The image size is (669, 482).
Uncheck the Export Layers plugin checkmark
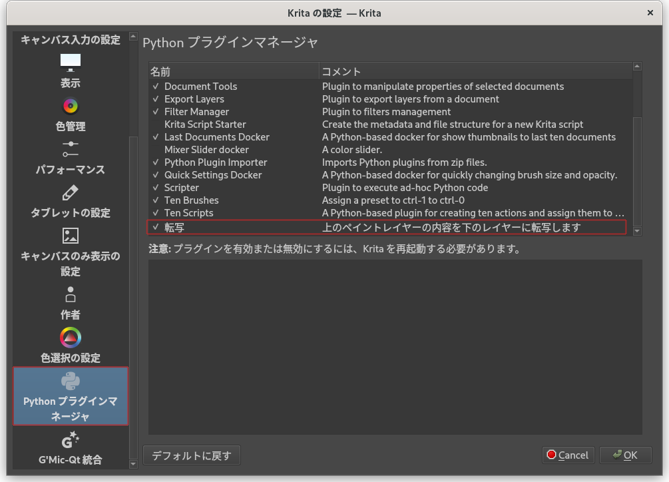[156, 99]
